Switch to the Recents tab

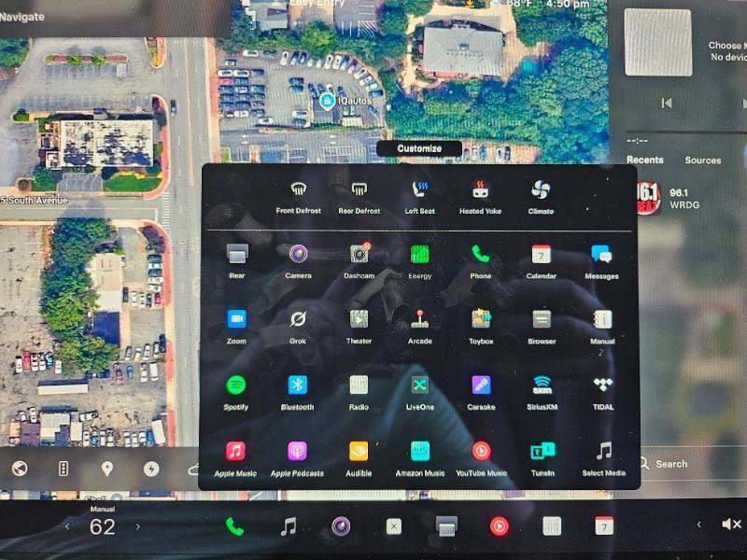click(645, 160)
